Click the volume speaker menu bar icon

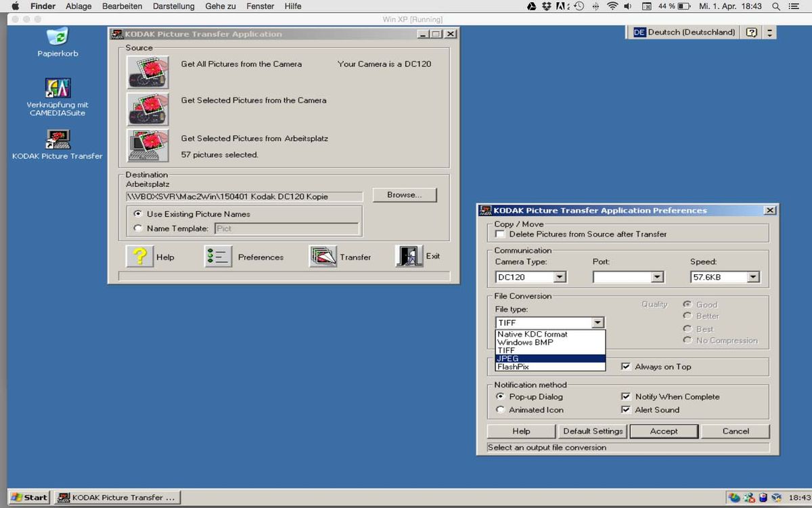[628, 6]
